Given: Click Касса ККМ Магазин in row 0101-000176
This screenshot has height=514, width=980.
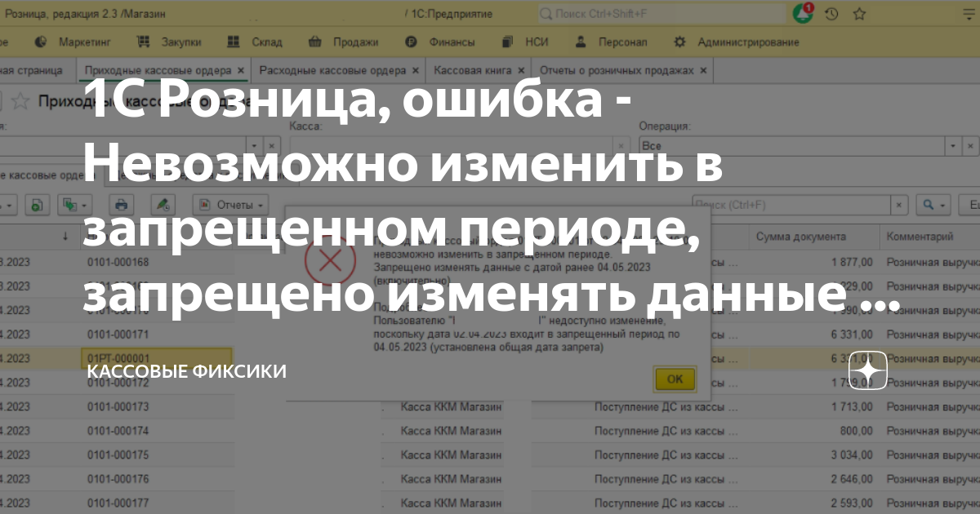Looking at the screenshot, I should 451,478.
